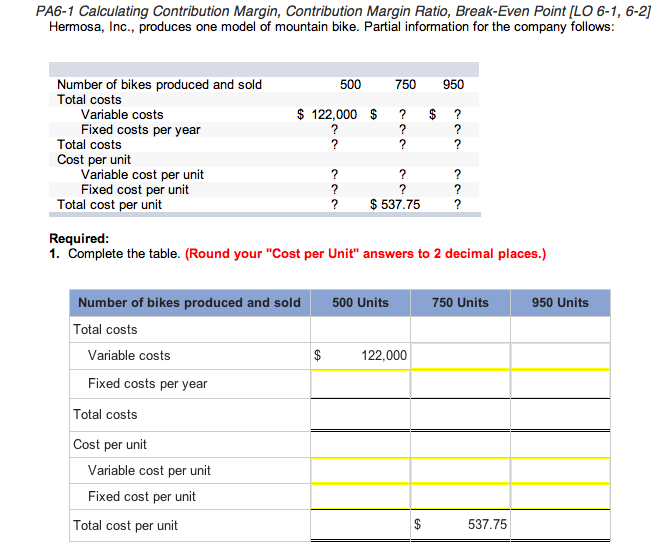
Task: Click Total costs cell under 950 Units
Action: pos(560,414)
